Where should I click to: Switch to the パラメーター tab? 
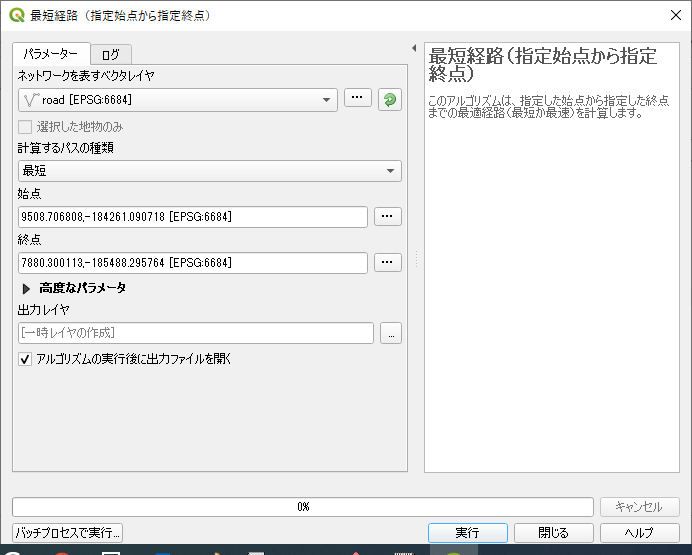(51, 54)
